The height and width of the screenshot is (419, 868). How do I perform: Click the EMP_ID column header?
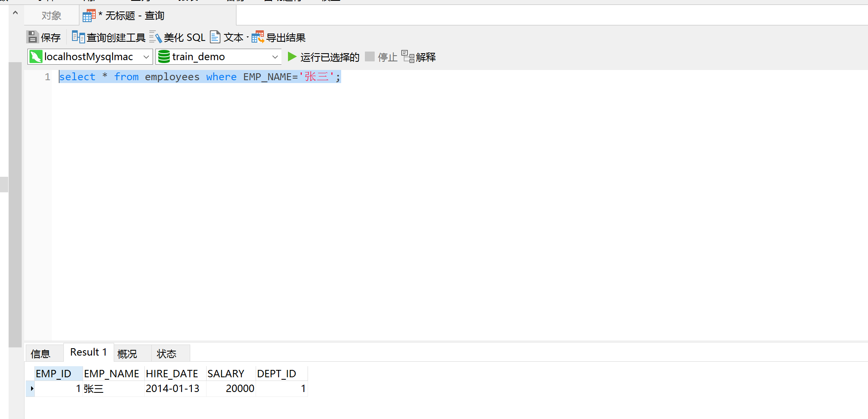pyautogui.click(x=58, y=374)
